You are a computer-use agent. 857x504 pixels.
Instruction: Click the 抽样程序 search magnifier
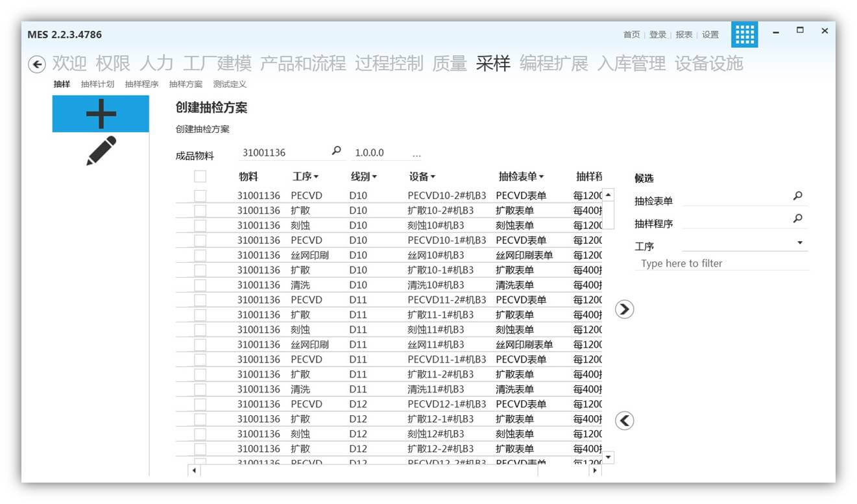pyautogui.click(x=798, y=219)
